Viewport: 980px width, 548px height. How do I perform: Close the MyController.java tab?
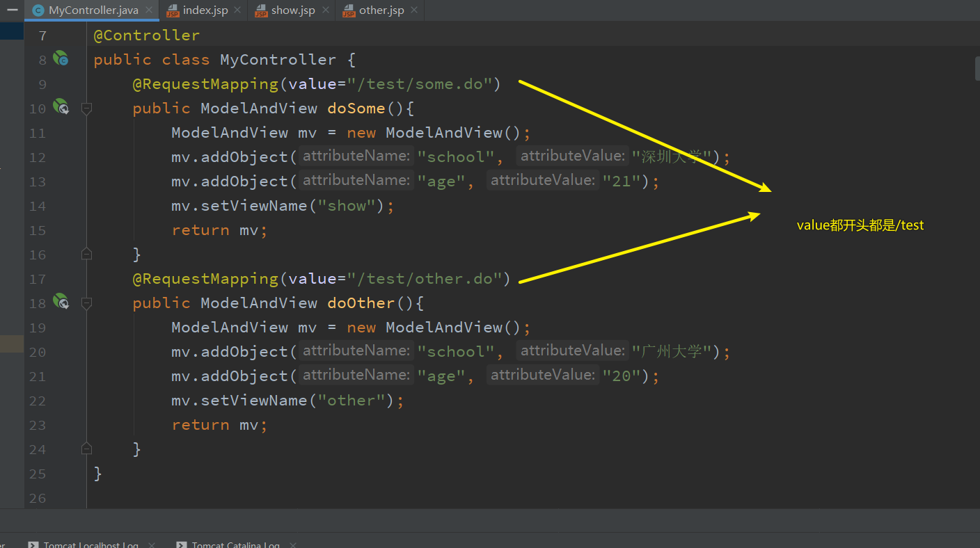pos(148,10)
